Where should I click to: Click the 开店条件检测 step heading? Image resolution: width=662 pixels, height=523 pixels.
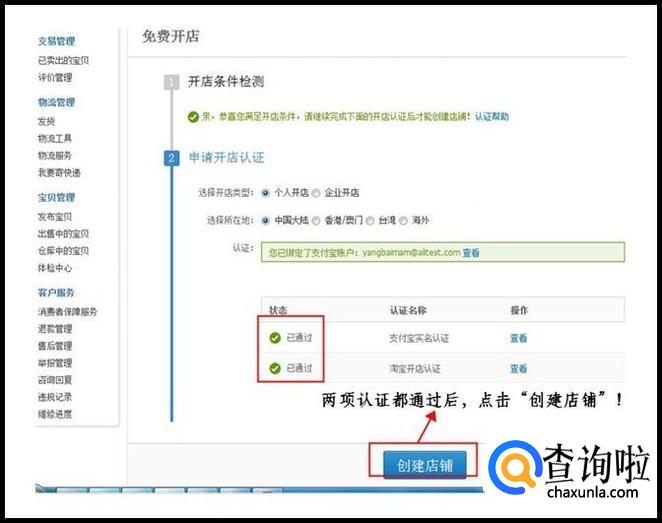[x=226, y=81]
